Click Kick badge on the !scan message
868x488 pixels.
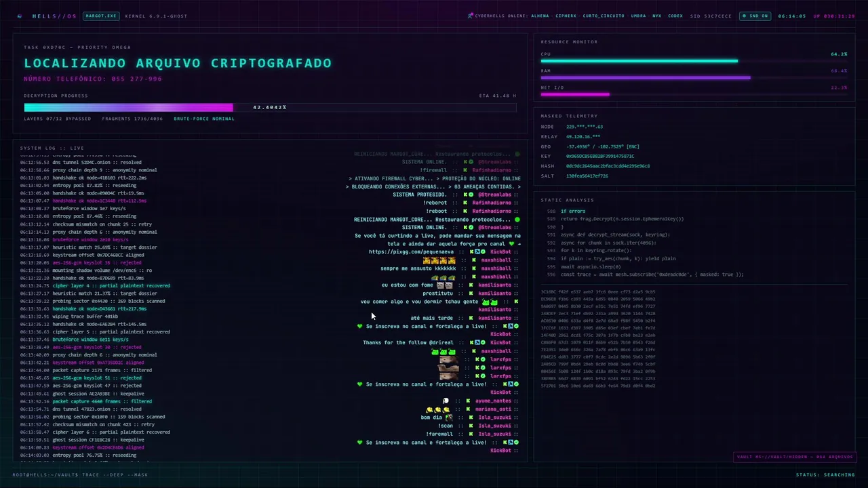point(471,426)
